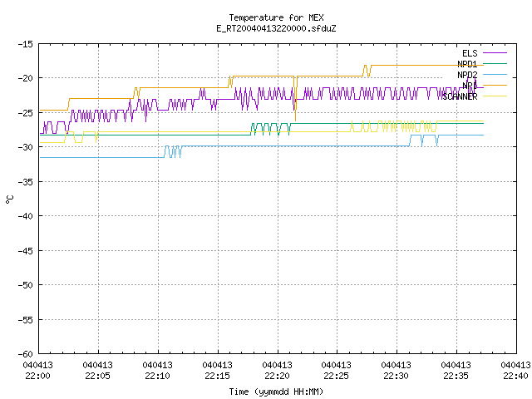Screen dimensions: 532x399
Task: Click the '-55' y-axis tick label
Action: tap(26, 319)
